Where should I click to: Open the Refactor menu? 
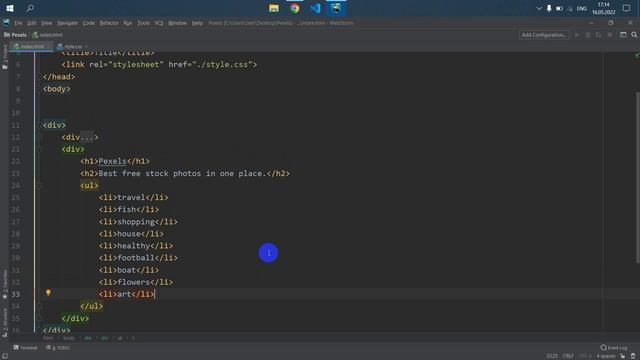pyautogui.click(x=109, y=23)
